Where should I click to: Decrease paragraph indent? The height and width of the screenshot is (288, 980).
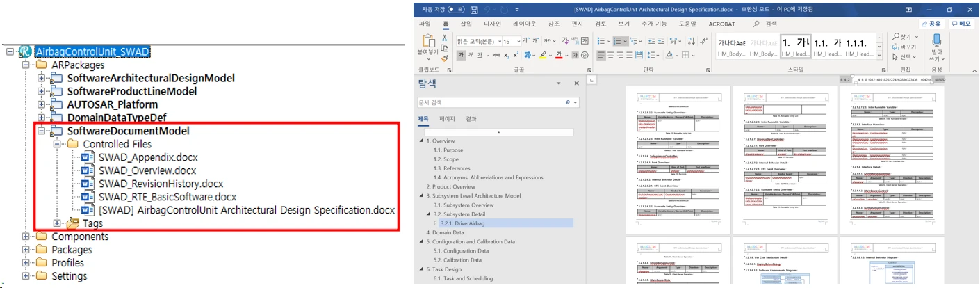(651, 41)
